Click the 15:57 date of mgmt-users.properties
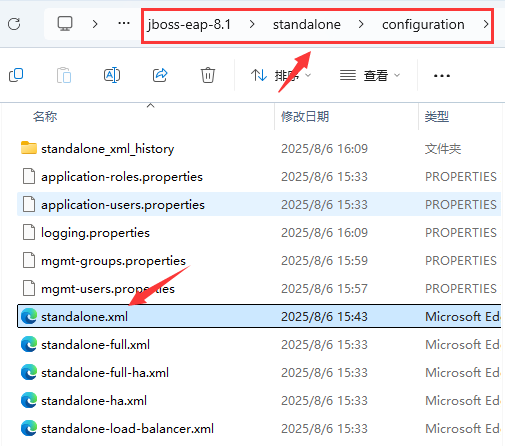Image resolution: width=505 pixels, height=446 pixels. pyautogui.click(x=324, y=289)
